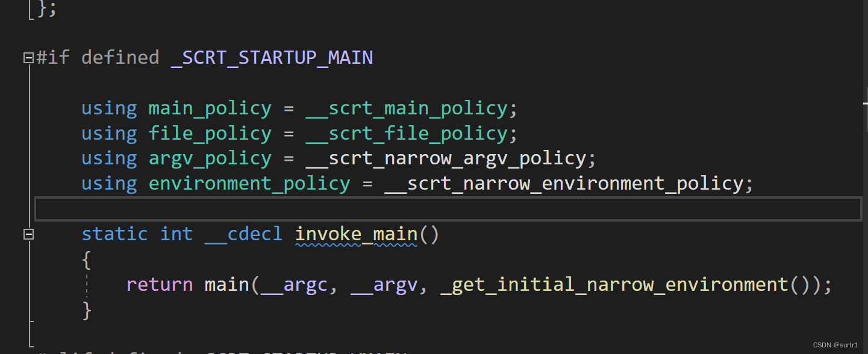
Task: Collapse the invoke_main function block
Action: coord(28,234)
